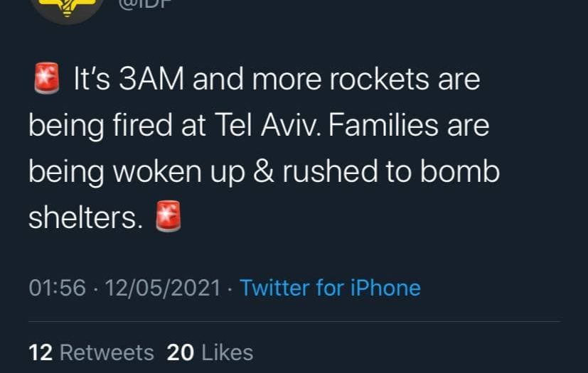
Task: View the Retweets list
Action: 106,352
